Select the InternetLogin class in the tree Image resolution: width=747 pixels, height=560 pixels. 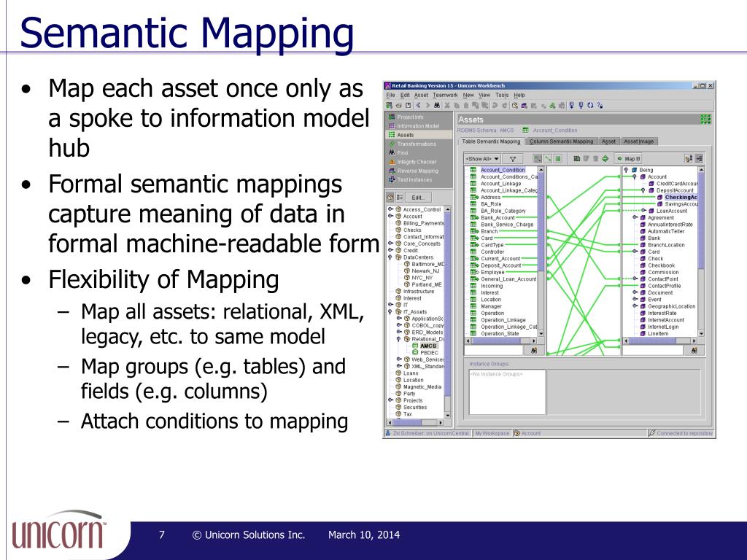pyautogui.click(x=663, y=327)
